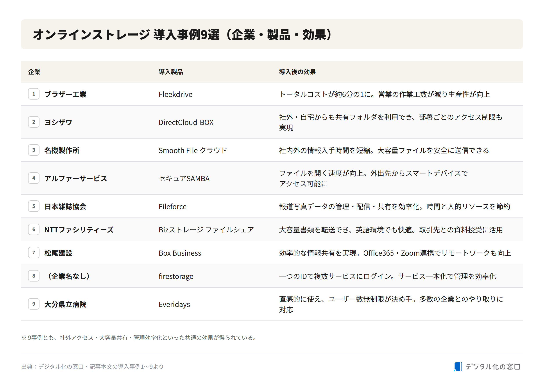Click number badge 1 beside ブラザー工業
Image resolution: width=544 pixels, height=392 pixels.
(x=34, y=94)
